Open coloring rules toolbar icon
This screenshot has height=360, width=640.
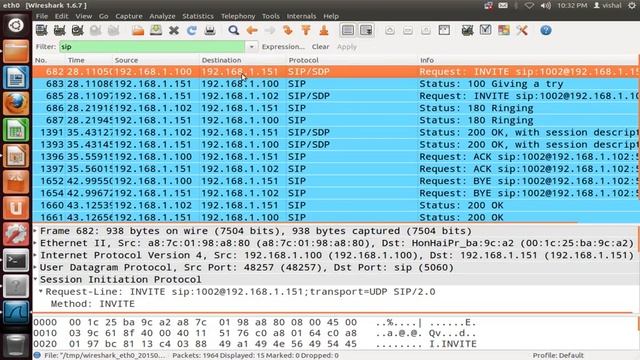point(504,30)
